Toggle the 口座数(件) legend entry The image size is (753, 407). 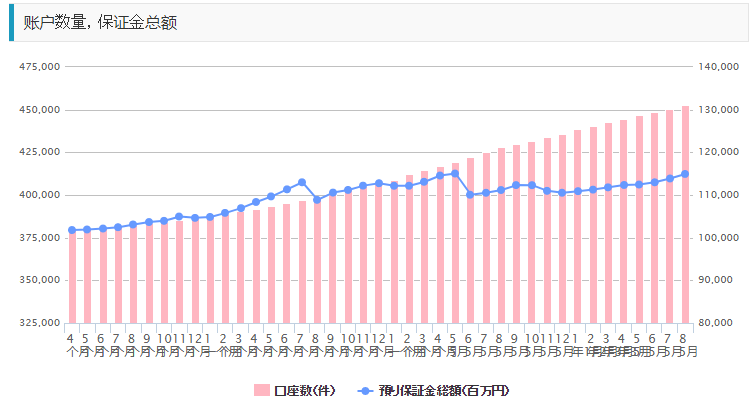click(304, 390)
